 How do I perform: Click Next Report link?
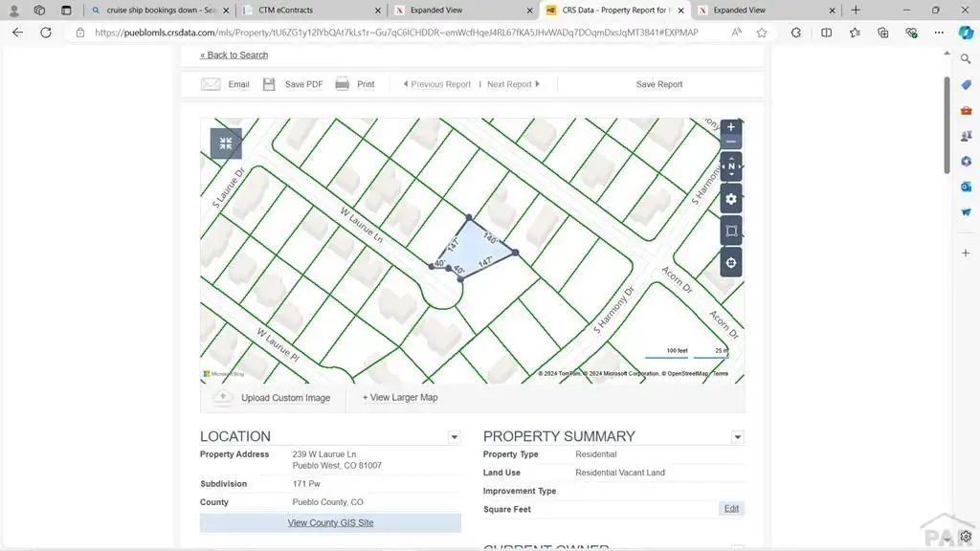(x=513, y=84)
